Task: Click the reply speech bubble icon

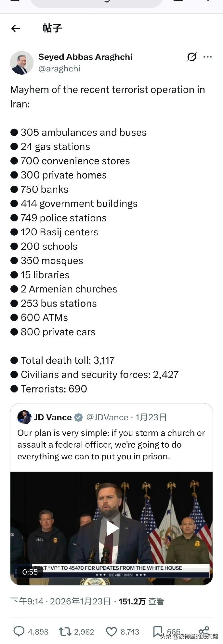Action: (19, 631)
